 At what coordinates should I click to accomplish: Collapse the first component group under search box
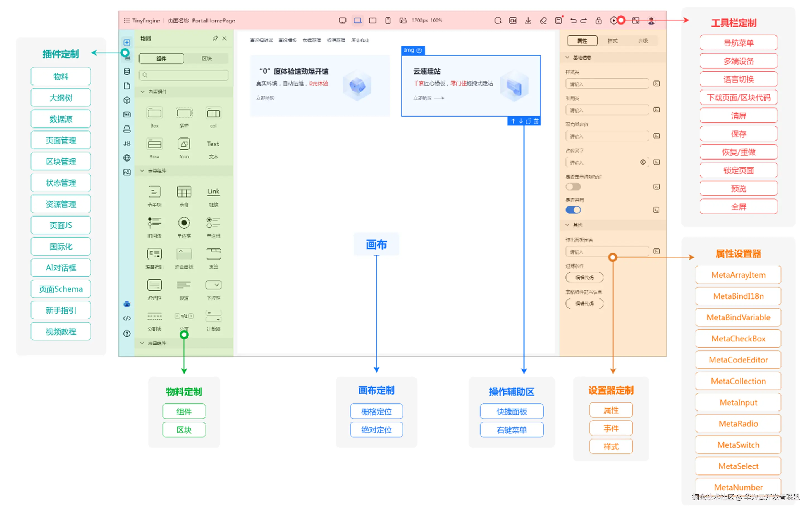pyautogui.click(x=143, y=91)
